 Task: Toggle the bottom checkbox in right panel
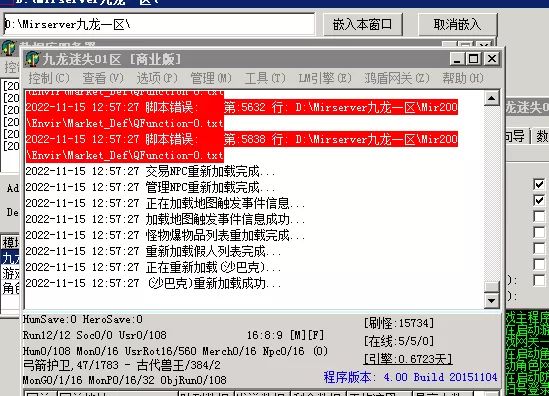pos(539,280)
